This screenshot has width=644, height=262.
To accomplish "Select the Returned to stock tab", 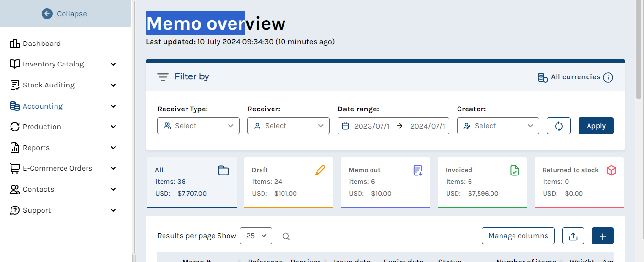I will (579, 183).
